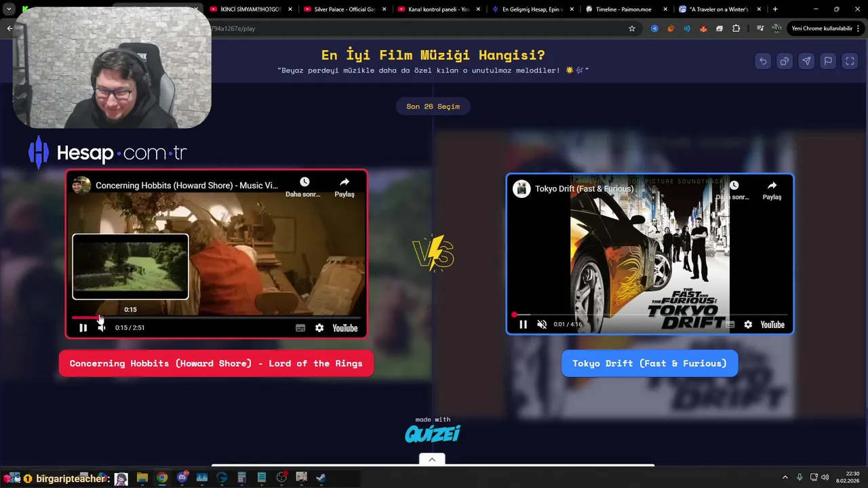
Task: Click the blue sound-waves extension icon
Action: (687, 28)
